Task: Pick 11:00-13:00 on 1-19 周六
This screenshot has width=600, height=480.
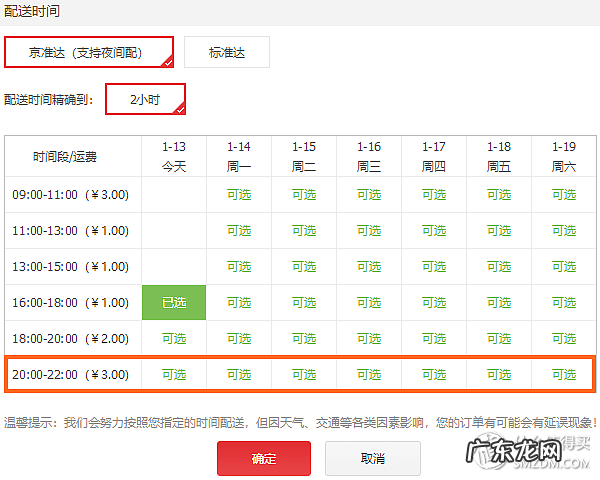Action: pyautogui.click(x=564, y=230)
